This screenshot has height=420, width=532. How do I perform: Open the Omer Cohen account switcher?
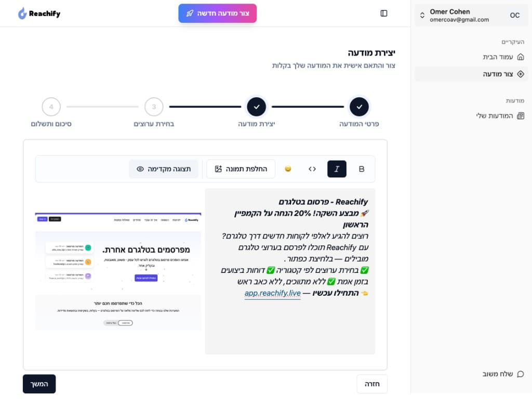click(x=471, y=15)
